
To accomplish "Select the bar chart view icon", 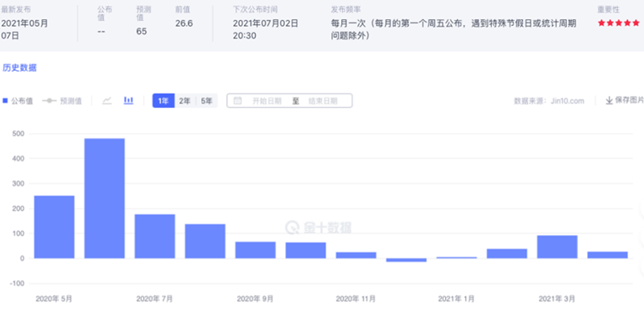I will [129, 100].
